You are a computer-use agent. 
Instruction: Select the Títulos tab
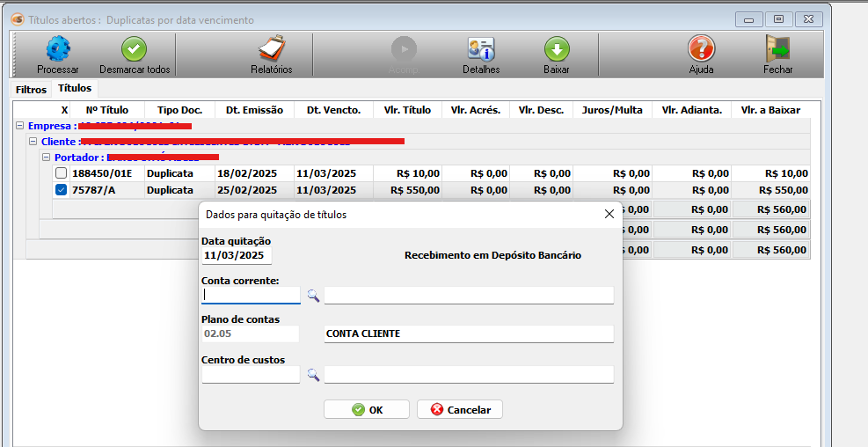coord(75,89)
